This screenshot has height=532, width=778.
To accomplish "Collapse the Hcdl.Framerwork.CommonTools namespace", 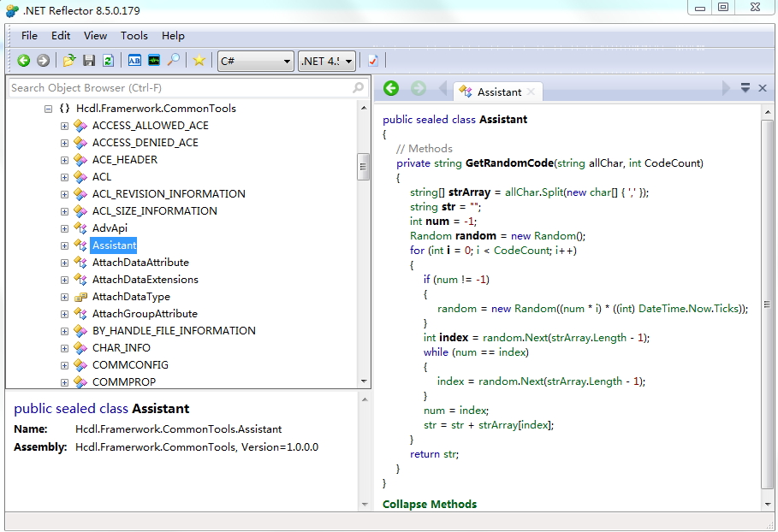I will click(x=48, y=109).
